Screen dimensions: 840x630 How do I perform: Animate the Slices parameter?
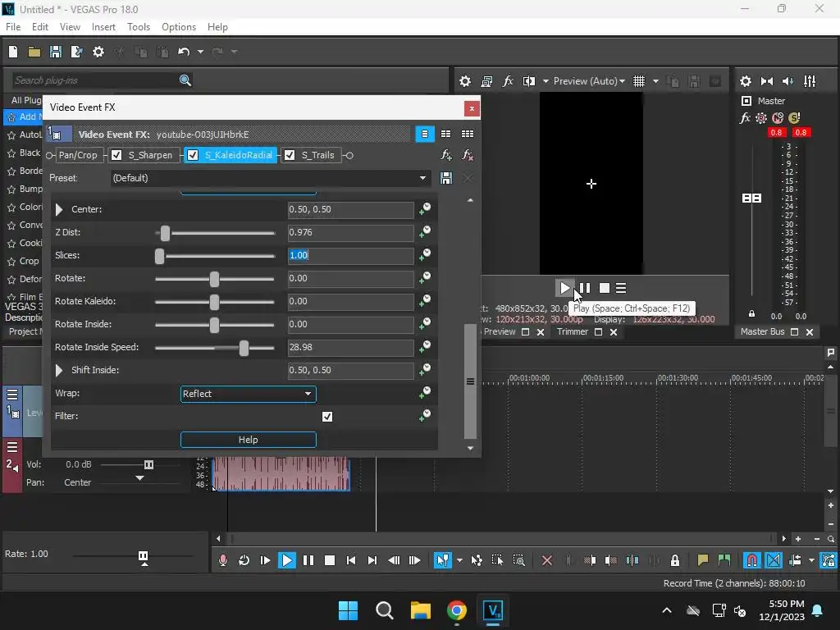tap(425, 254)
